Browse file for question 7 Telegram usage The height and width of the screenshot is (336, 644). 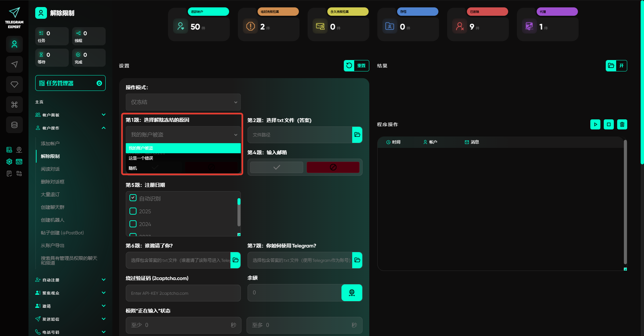357,260
